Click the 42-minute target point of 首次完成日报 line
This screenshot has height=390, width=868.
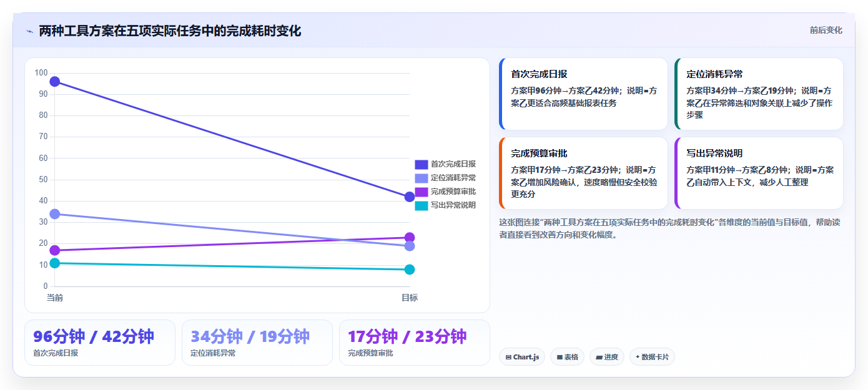point(410,197)
